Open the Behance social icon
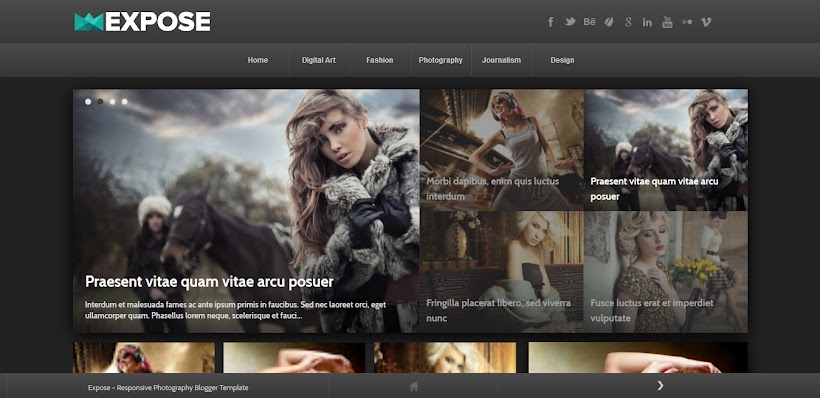 [589, 22]
